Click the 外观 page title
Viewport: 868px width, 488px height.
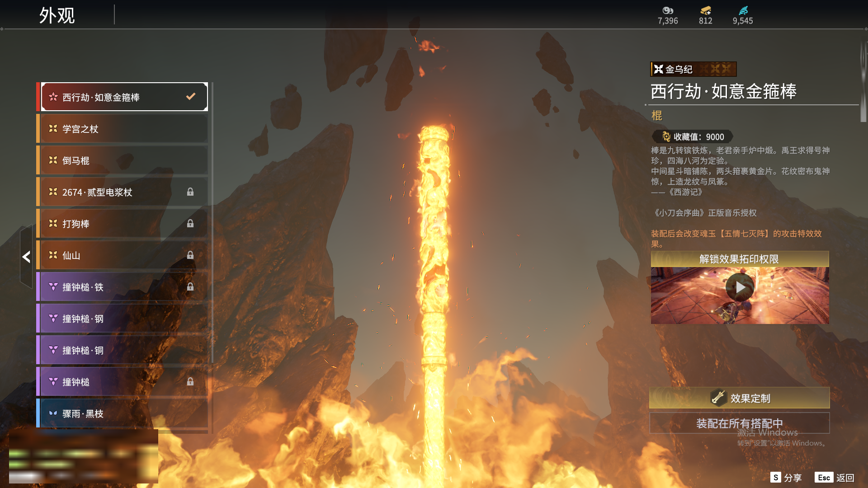click(x=57, y=15)
